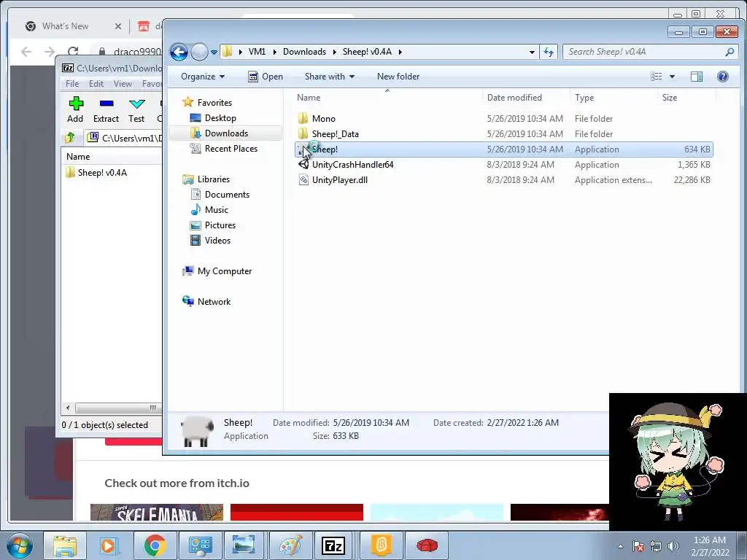Open the view options dropdown arrow
This screenshot has height=560, width=747.
pyautogui.click(x=672, y=77)
